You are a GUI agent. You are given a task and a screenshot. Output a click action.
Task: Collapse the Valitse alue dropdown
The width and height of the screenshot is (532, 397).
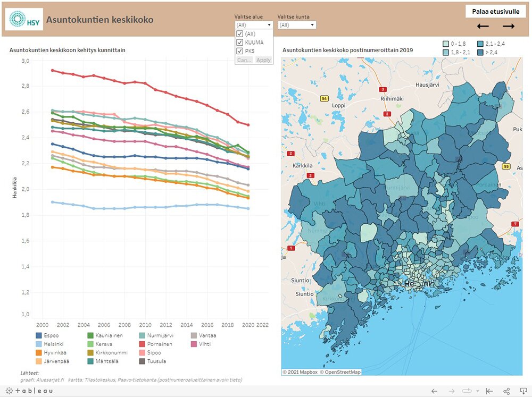pyautogui.click(x=269, y=25)
